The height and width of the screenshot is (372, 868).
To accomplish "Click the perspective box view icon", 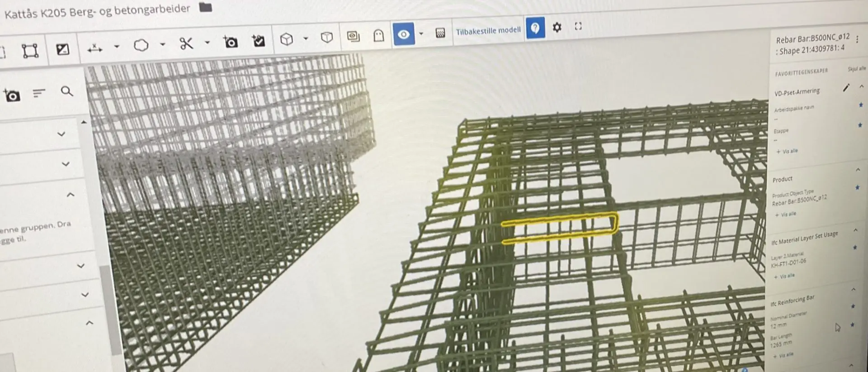I will pos(327,38).
